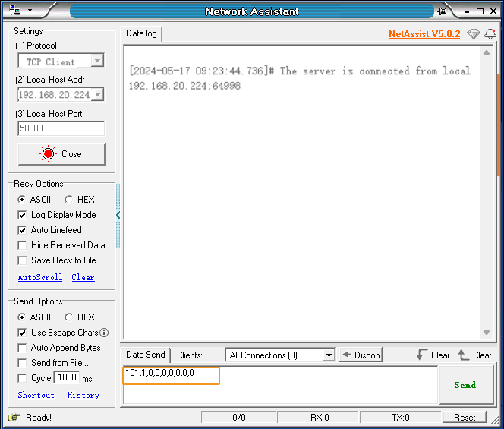This screenshot has width=504, height=429.
Task: Expand the Local Host Addr dropdown
Action: (97, 95)
